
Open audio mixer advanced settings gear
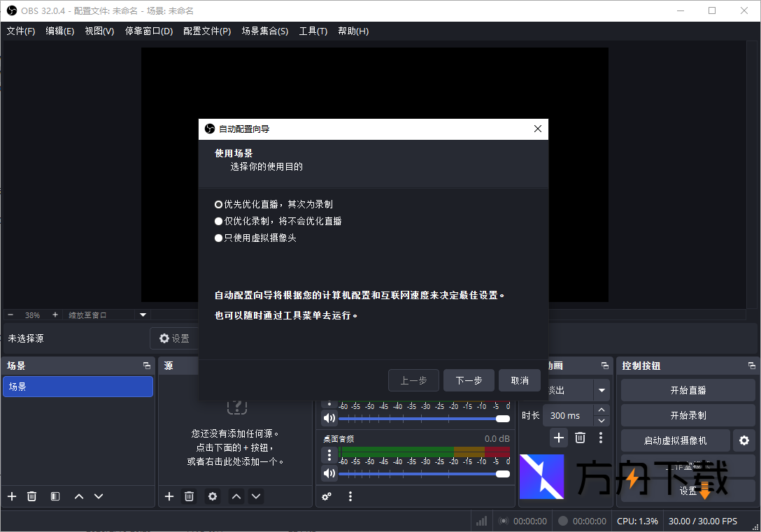tap(327, 496)
